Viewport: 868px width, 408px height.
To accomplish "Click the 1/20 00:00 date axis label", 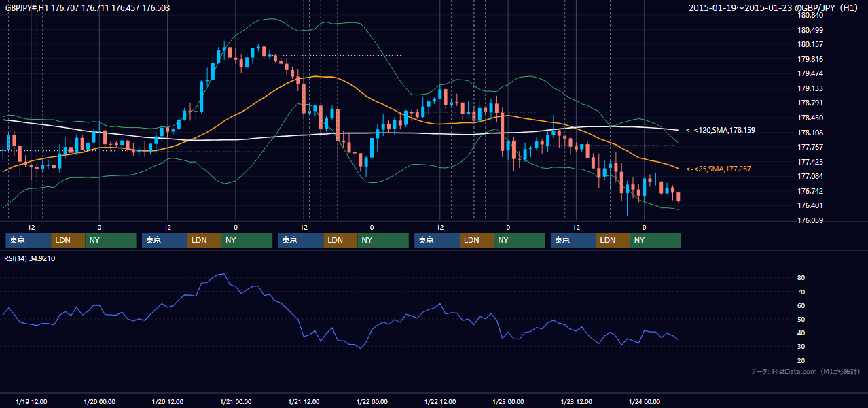I will tap(99, 401).
